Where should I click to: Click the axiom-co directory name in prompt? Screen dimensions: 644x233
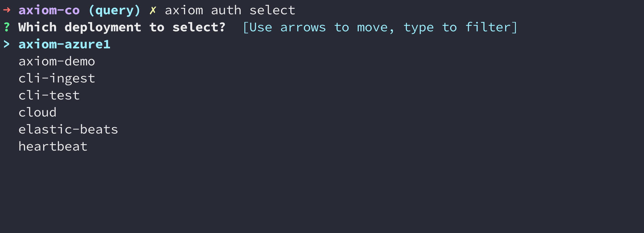tap(49, 10)
